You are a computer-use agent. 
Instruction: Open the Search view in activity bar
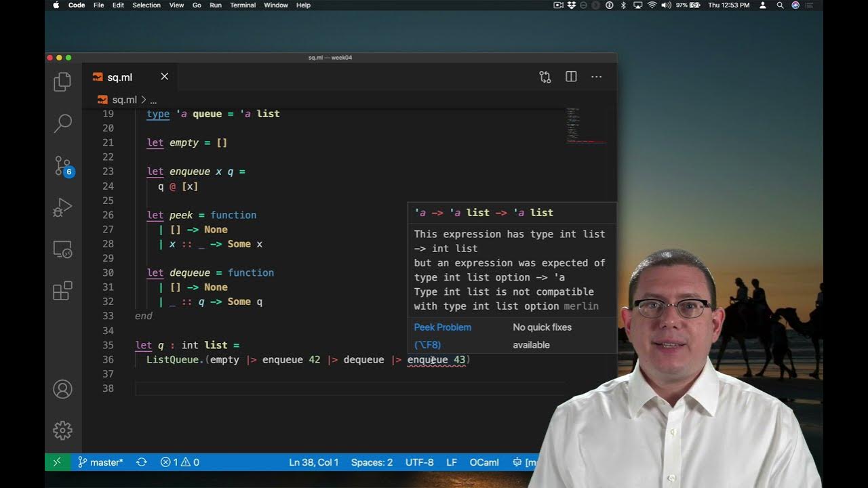coord(62,123)
